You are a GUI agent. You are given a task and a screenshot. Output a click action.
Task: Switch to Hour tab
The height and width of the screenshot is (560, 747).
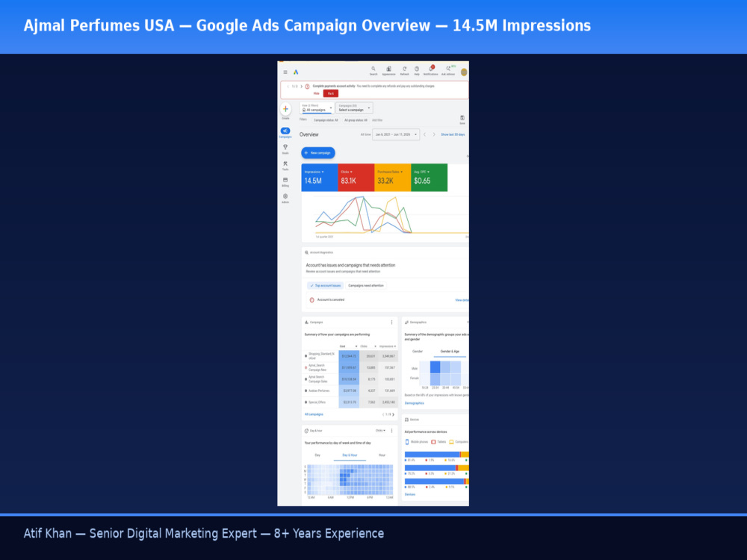(x=382, y=455)
